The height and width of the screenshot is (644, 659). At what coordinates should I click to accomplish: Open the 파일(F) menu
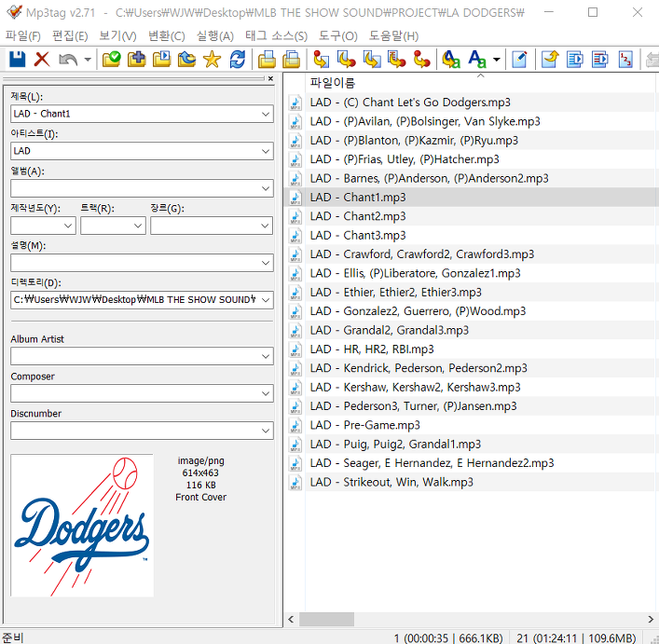click(x=23, y=36)
